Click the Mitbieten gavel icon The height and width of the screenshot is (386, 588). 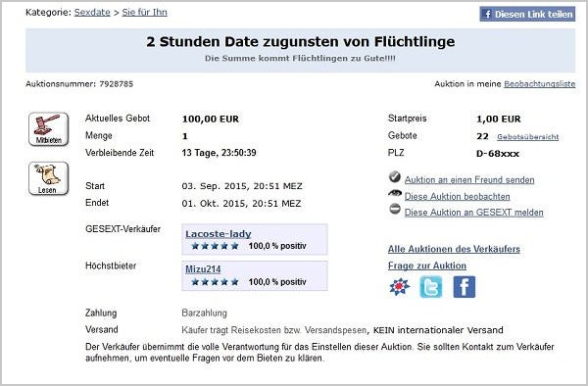(49, 129)
